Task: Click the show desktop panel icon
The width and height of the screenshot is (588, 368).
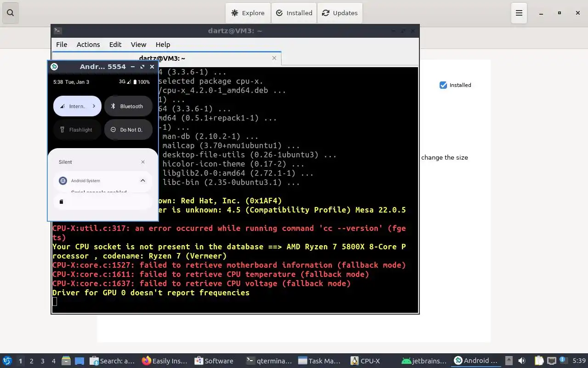Action: pyautogui.click(x=79, y=361)
